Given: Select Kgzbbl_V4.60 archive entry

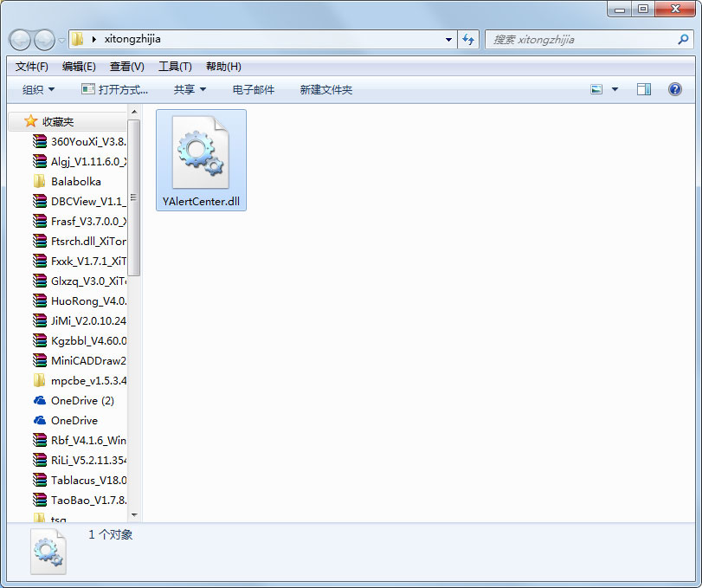Looking at the screenshot, I should coord(79,341).
